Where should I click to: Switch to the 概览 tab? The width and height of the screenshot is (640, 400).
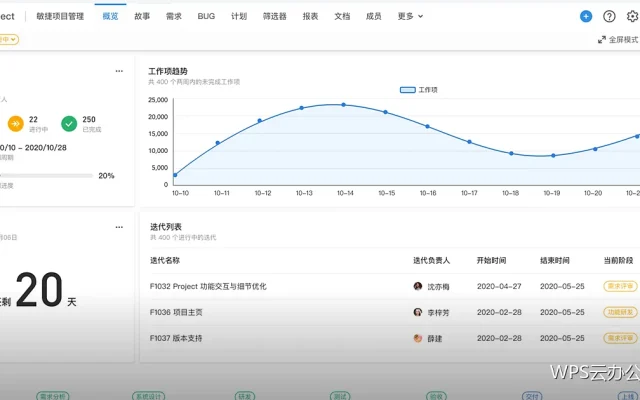click(x=110, y=16)
